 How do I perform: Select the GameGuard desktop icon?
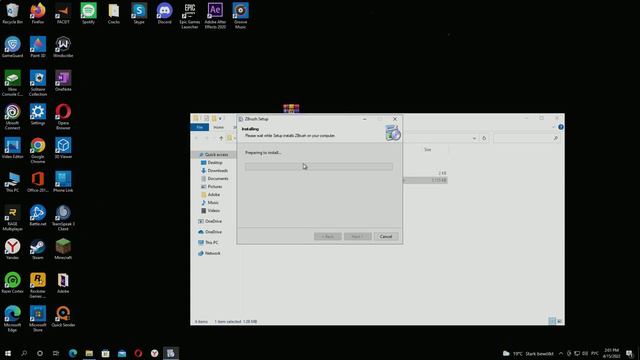tap(12, 47)
